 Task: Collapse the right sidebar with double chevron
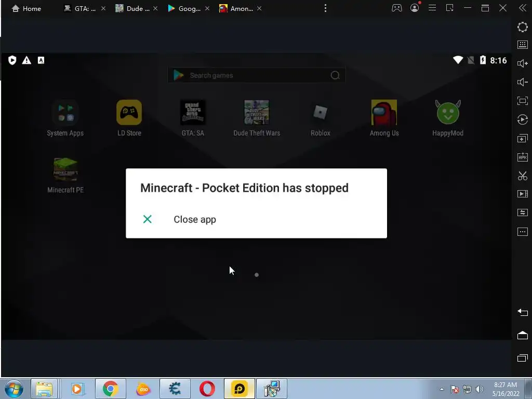pyautogui.click(x=523, y=8)
